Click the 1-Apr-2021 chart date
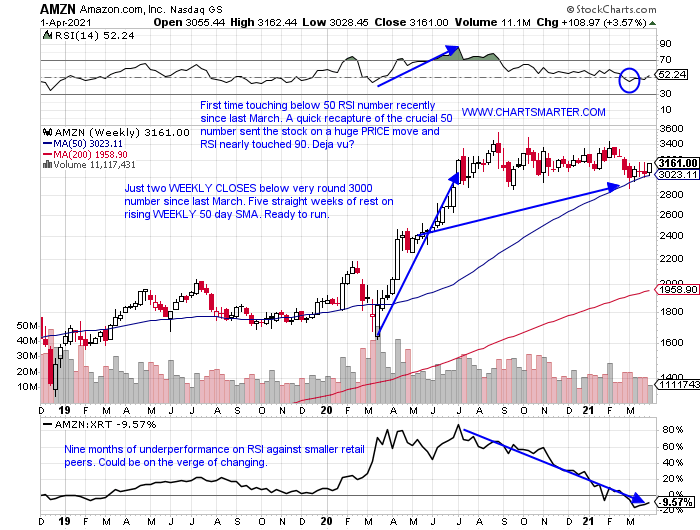The height and width of the screenshot is (530, 700). [x=66, y=23]
